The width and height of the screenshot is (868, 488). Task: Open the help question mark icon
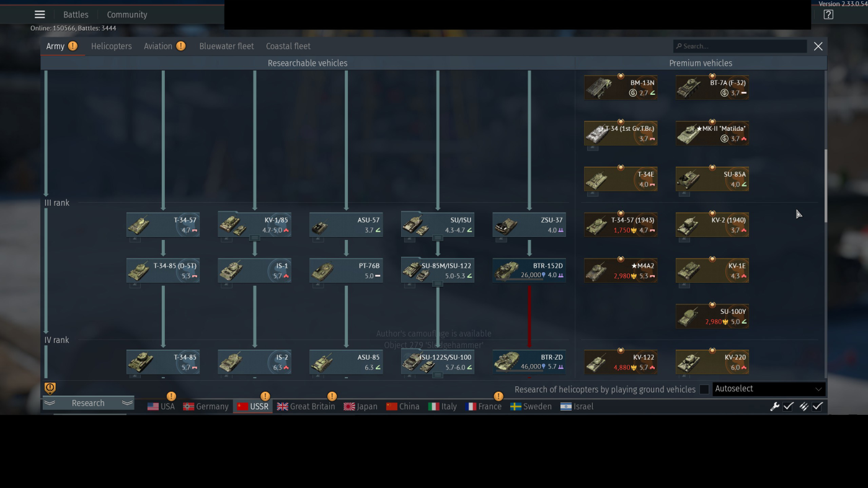(828, 14)
